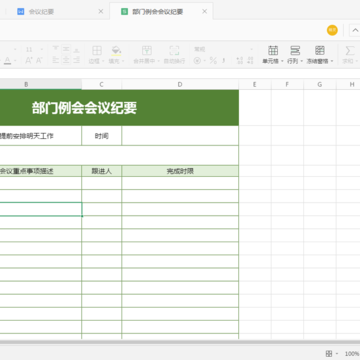
Task: Open the 边框 border dropdown arrow
Action: pyautogui.click(x=103, y=62)
